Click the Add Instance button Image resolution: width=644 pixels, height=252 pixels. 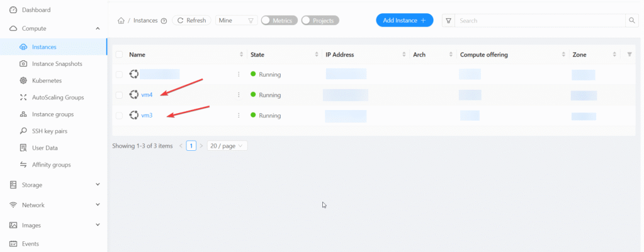pos(404,21)
